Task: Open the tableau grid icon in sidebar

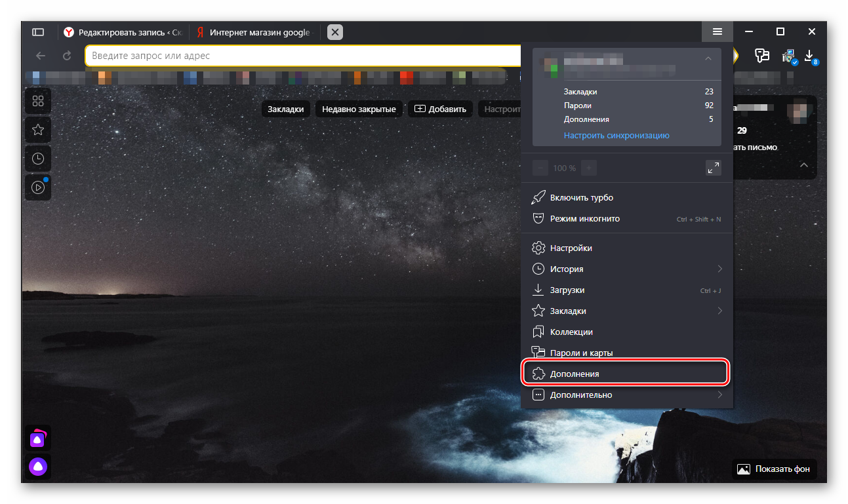Action: (x=38, y=101)
